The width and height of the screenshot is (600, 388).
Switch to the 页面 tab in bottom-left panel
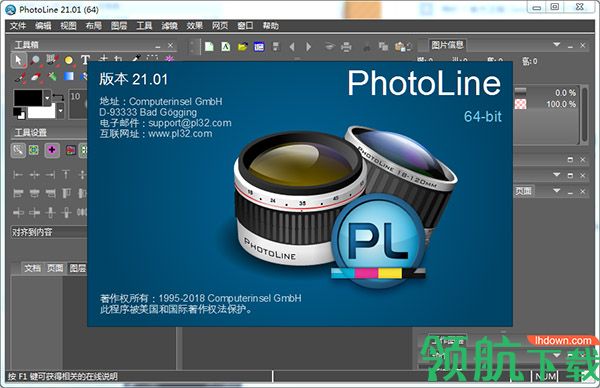[x=55, y=268]
